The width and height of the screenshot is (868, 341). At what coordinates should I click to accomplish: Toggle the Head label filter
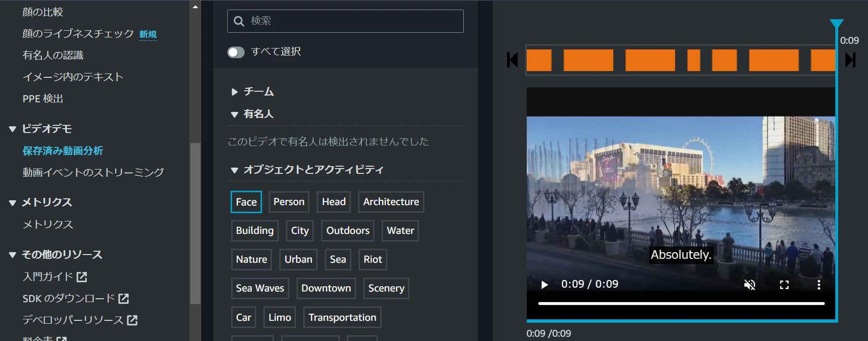click(334, 202)
